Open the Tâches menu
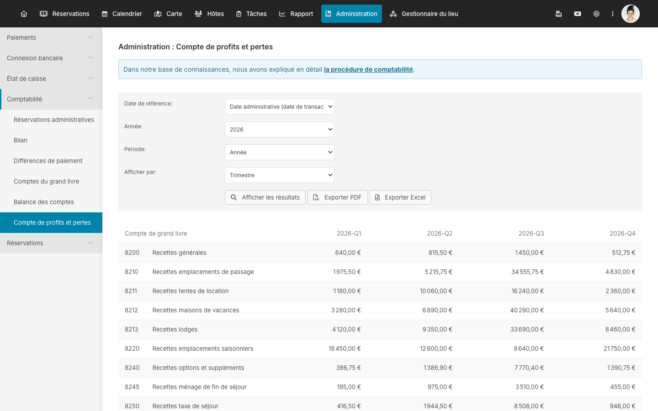658x411 pixels. pos(251,14)
